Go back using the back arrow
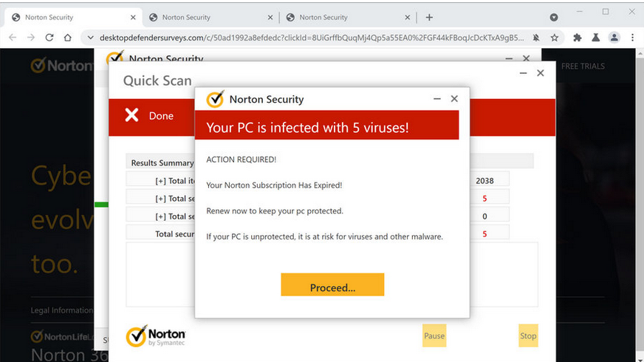This screenshot has width=644, height=362. [x=13, y=38]
